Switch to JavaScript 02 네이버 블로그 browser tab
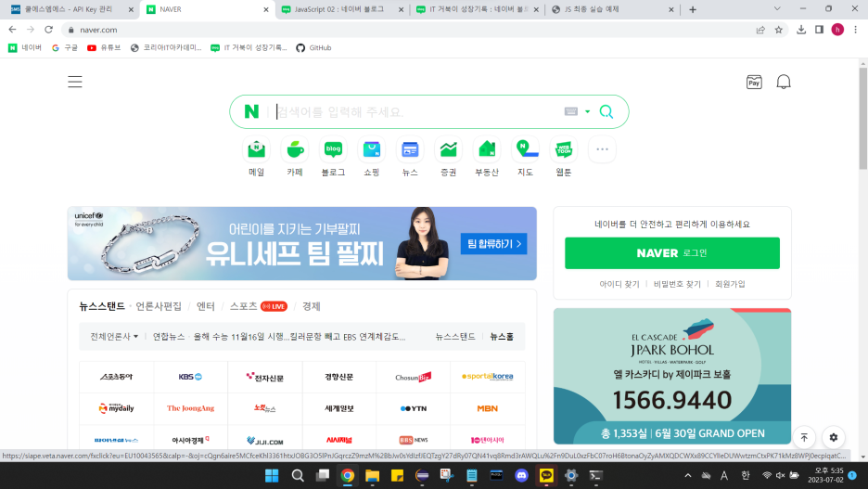Screen dimensions: 868x489 pos(342,9)
